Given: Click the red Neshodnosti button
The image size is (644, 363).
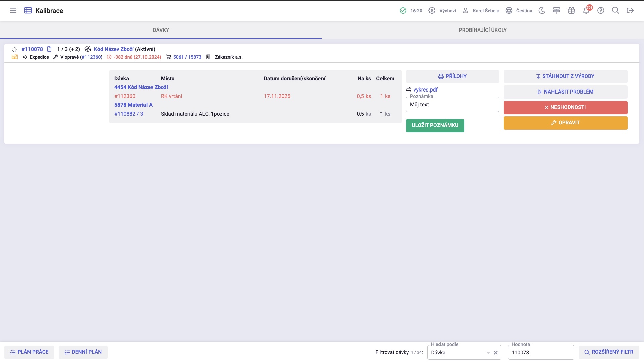Looking at the screenshot, I should 565,107.
